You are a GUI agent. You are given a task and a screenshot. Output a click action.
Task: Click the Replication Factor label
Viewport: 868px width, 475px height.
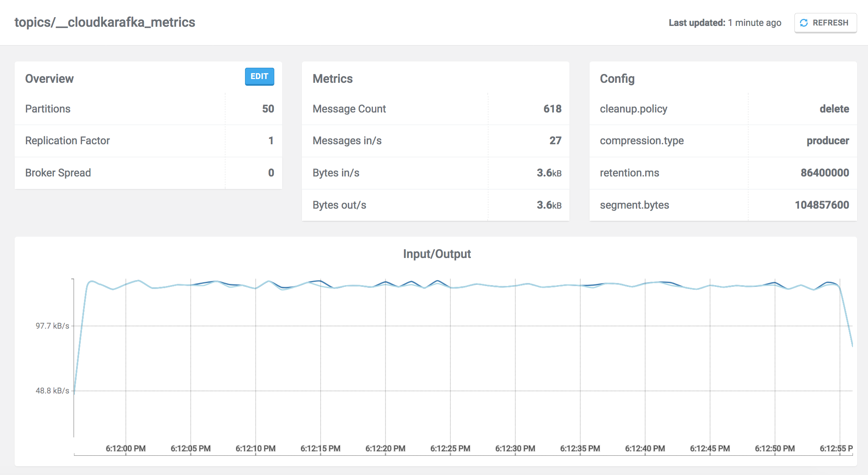(x=67, y=140)
